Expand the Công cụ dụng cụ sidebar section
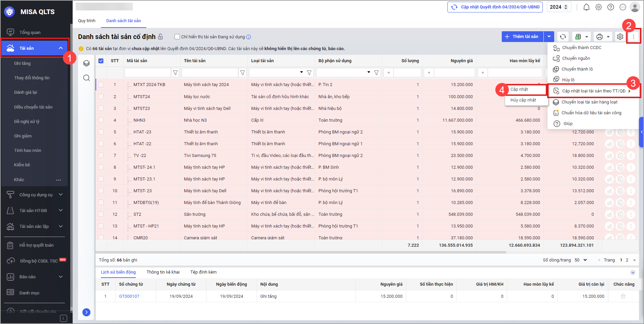644x324 pixels. 61,195
